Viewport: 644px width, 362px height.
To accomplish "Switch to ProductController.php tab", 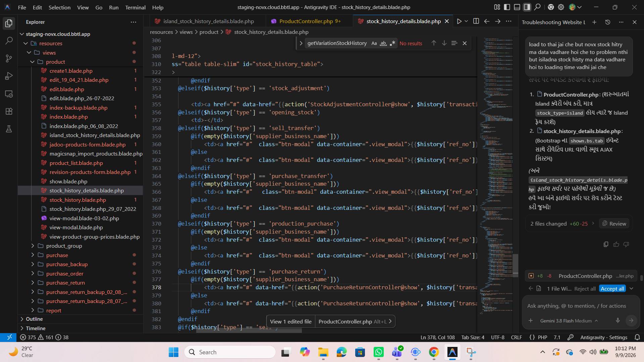I will point(306,21).
